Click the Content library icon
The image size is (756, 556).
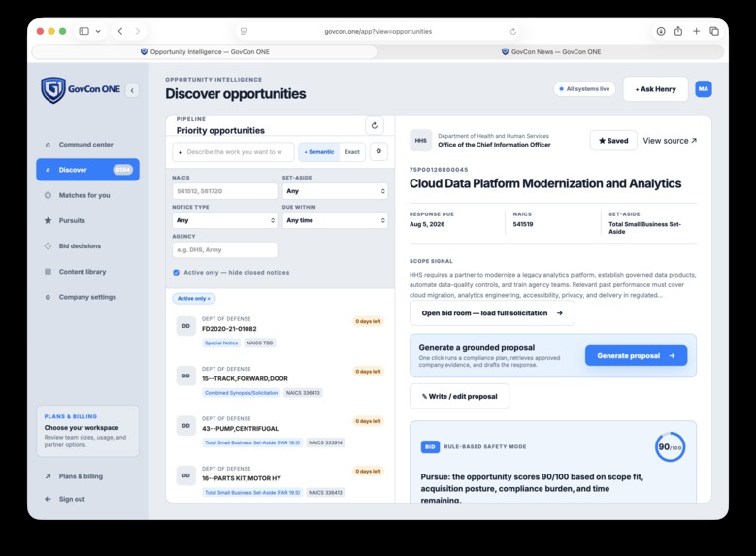pyautogui.click(x=48, y=272)
